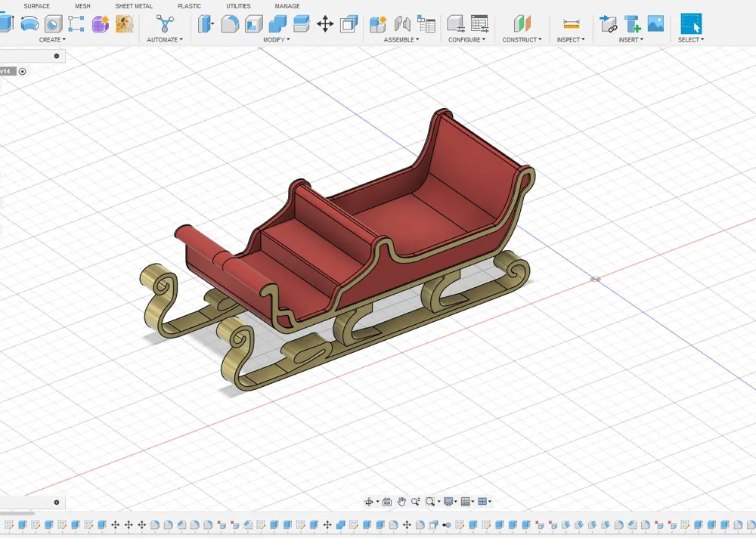Viewport: 756px width, 538px height.
Task: Expand the CREATE dropdown menu
Action: [x=52, y=39]
